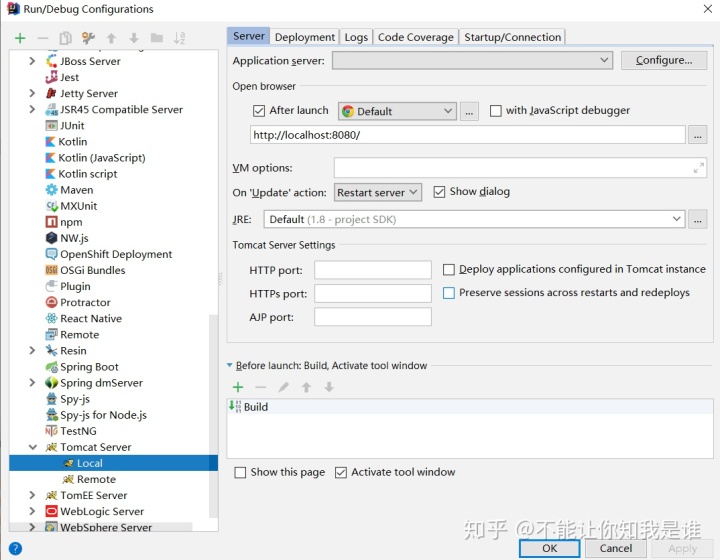This screenshot has height=560, width=720.
Task: Toggle the After launch checkbox
Action: [x=259, y=111]
